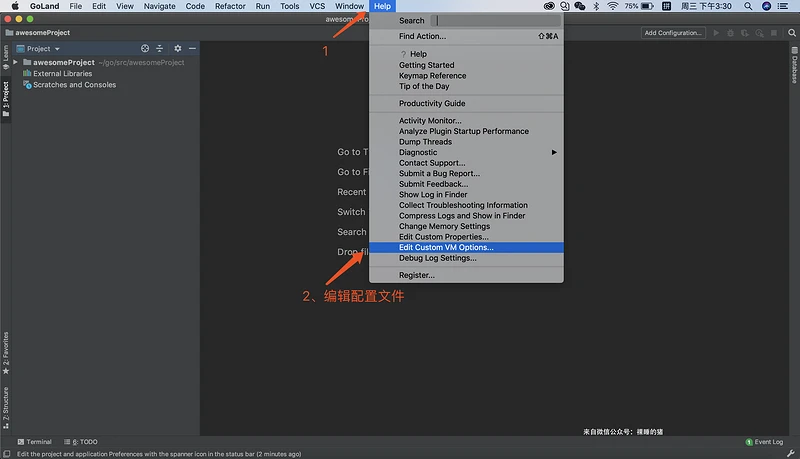Open the Structure tool window stripe
The image size is (800, 459).
6,407
